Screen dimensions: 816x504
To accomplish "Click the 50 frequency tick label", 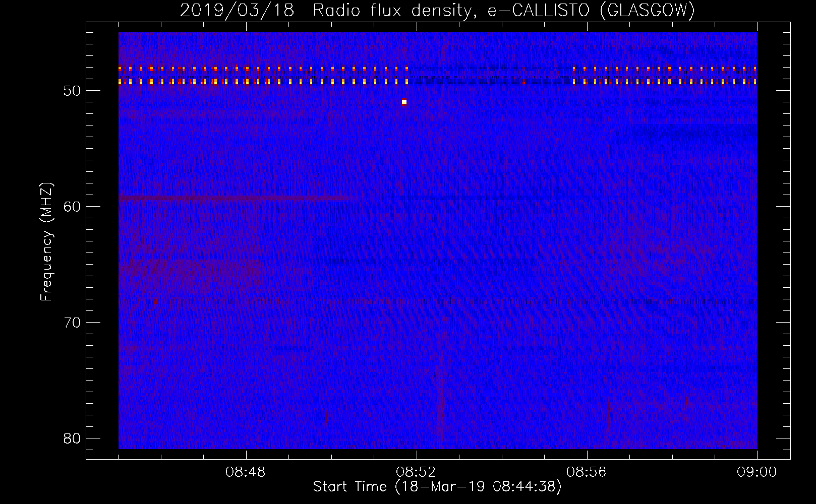I will coord(73,91).
